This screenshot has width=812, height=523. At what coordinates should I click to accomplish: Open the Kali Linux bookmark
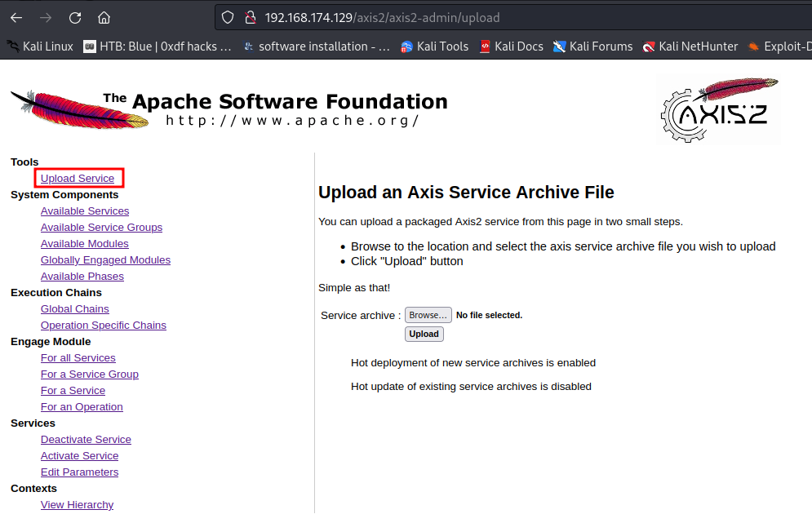click(40, 47)
